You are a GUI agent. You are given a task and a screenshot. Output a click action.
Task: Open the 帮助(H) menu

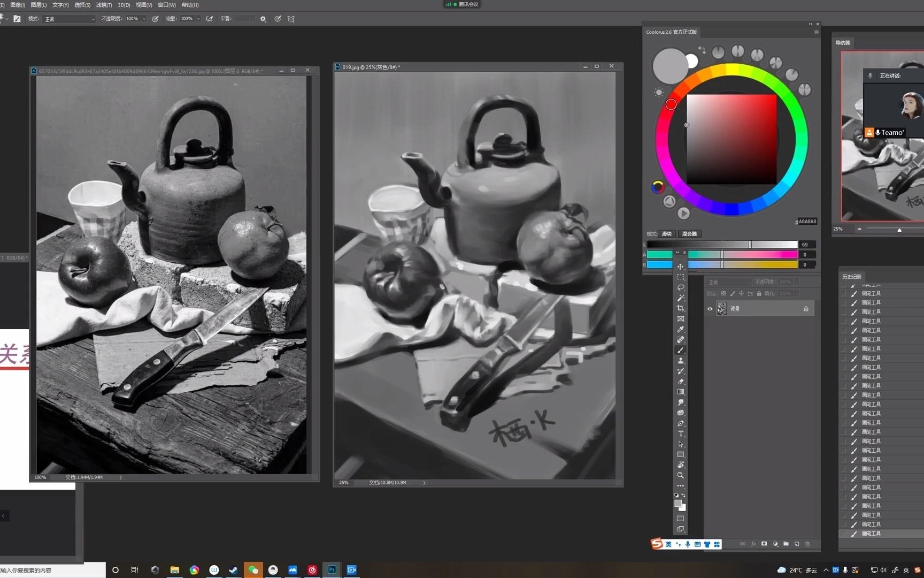[190, 5]
